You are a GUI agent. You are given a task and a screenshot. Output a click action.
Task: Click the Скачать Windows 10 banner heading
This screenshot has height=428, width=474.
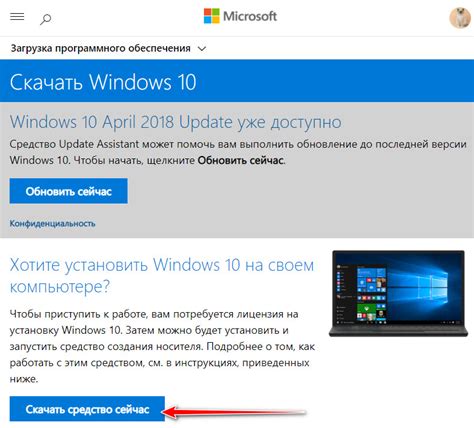coord(103,82)
